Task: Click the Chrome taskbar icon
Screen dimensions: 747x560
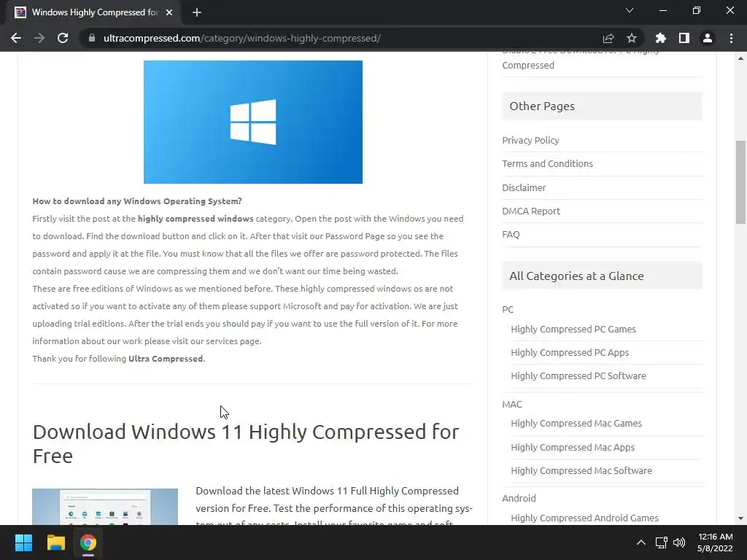Action: pyautogui.click(x=88, y=542)
